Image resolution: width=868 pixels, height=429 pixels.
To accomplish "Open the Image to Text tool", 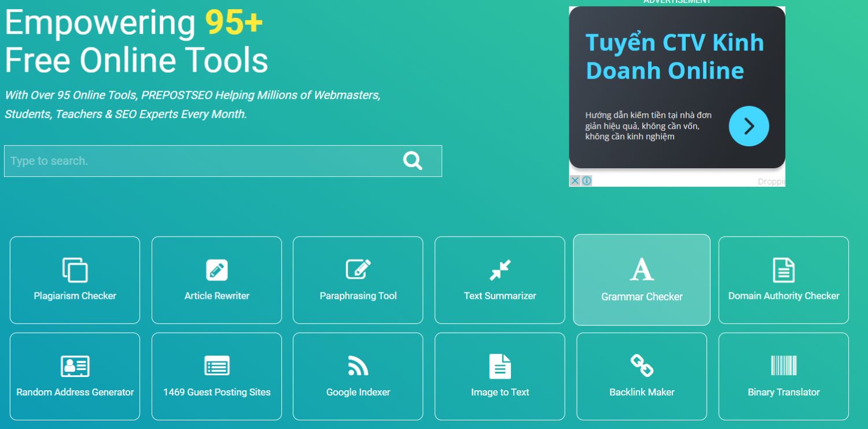I will point(499,376).
